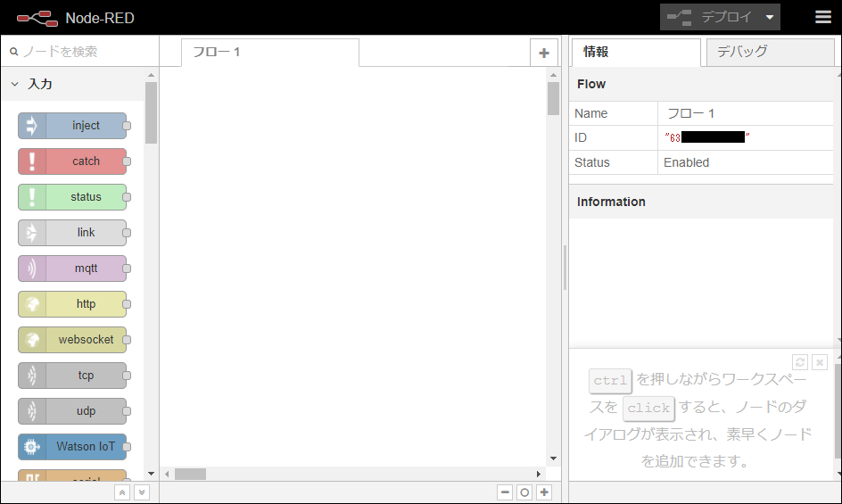Collapse all palette categories
Viewport: 842px width, 504px height.
[122, 492]
